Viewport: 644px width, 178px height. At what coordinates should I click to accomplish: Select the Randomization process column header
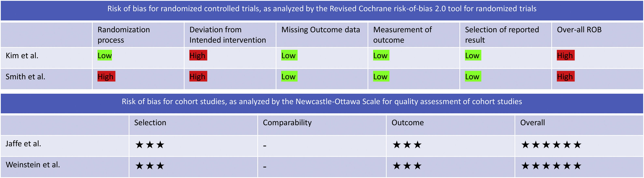tap(124, 35)
